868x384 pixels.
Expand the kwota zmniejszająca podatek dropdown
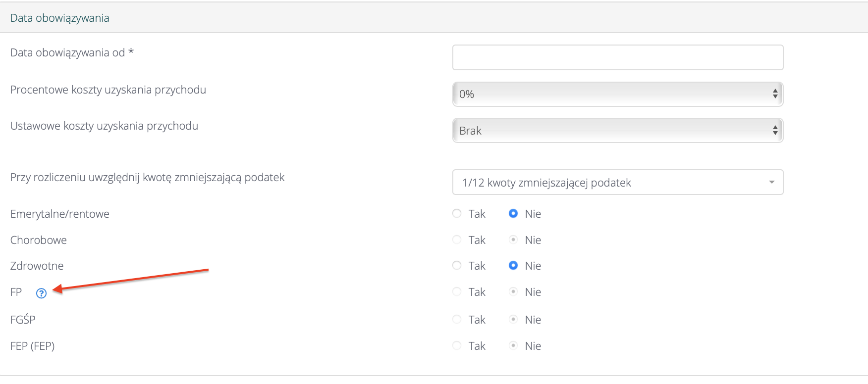(x=617, y=183)
